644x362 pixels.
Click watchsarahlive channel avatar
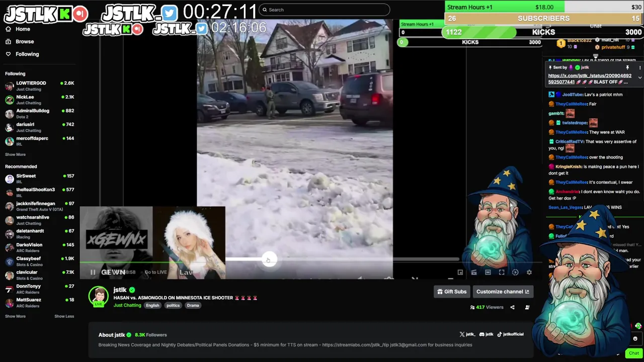(10, 220)
